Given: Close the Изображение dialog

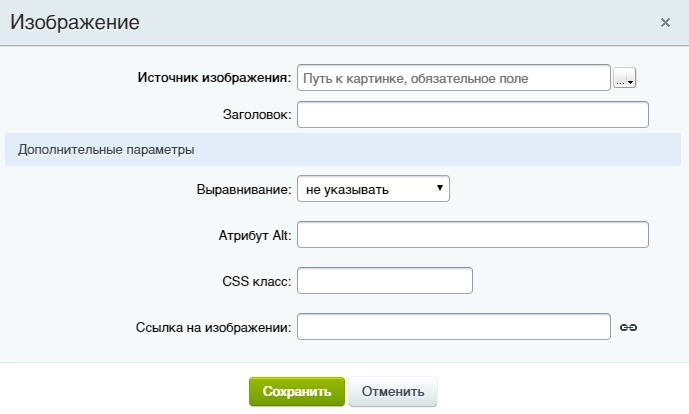Looking at the screenshot, I should pos(665,22).
